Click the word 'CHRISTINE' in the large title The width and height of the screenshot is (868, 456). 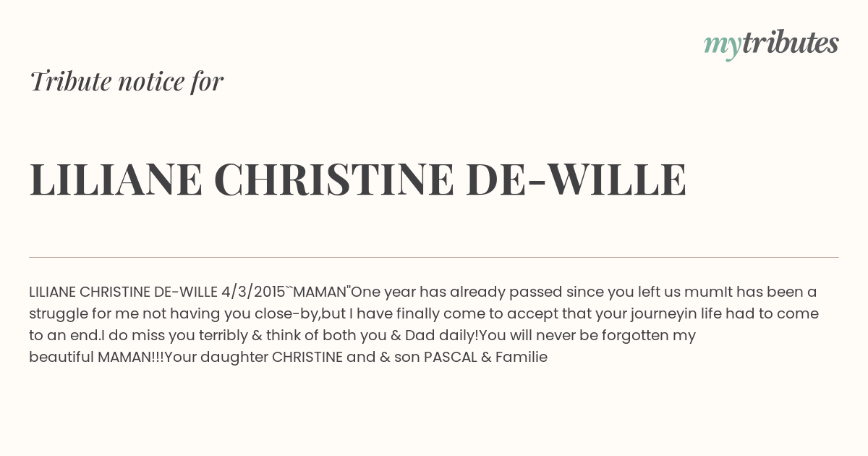(x=333, y=180)
